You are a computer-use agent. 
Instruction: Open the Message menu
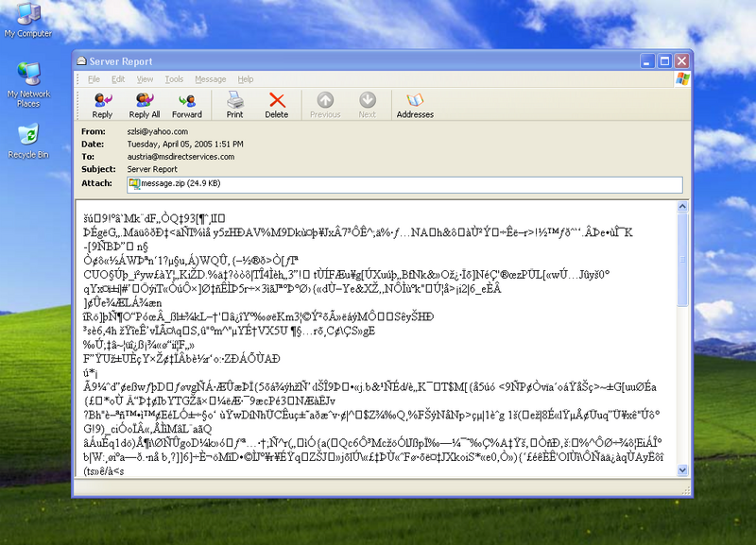coord(210,79)
